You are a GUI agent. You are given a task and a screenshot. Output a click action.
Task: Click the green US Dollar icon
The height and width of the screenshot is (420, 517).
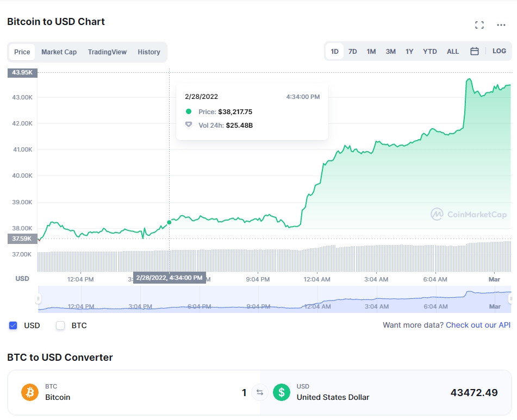point(282,392)
